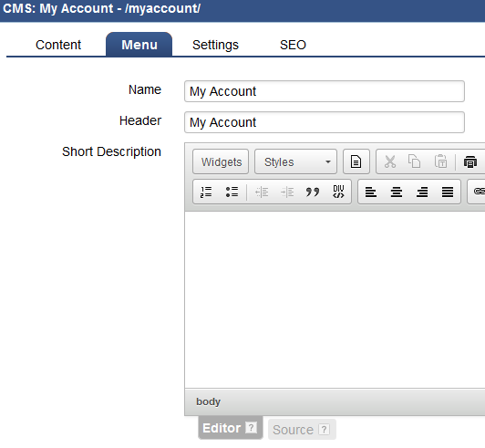Align text to the left
The image size is (485, 448).
(x=371, y=192)
